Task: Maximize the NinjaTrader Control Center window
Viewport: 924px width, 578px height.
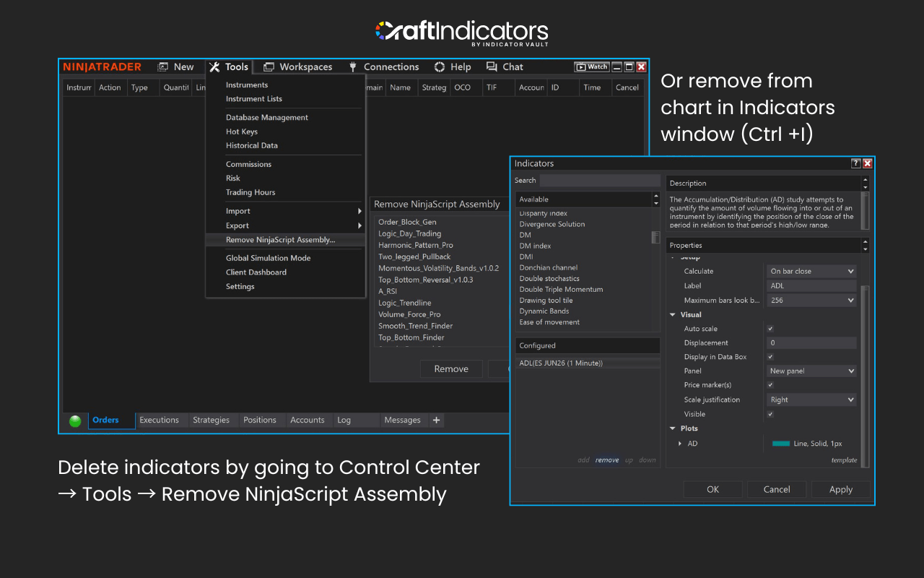Action: point(629,66)
